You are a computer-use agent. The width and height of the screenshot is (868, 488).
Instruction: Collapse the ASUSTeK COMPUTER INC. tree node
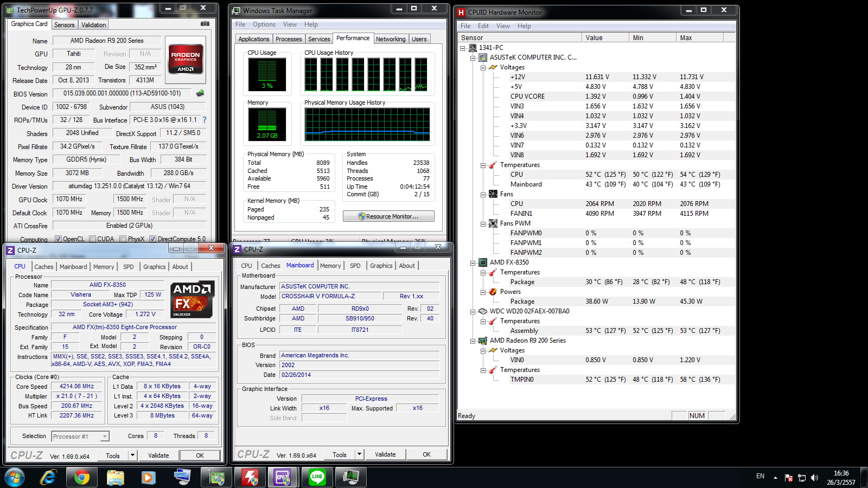point(473,57)
